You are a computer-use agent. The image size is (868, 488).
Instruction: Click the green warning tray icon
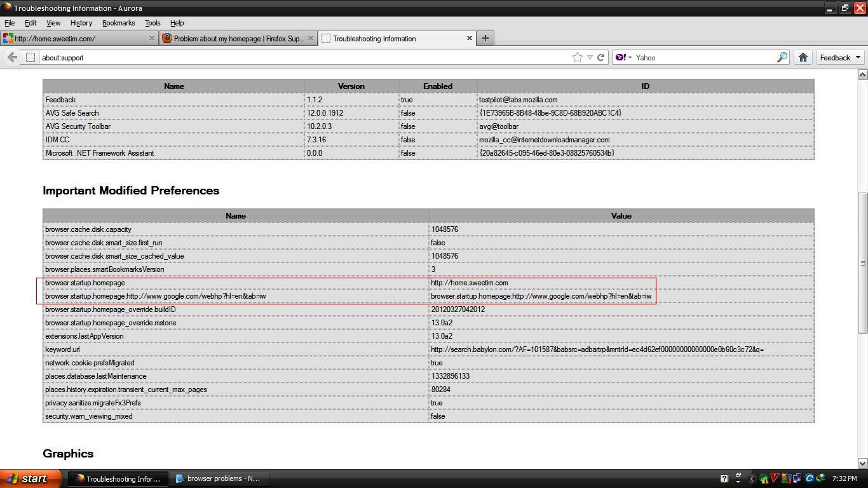coord(764,478)
